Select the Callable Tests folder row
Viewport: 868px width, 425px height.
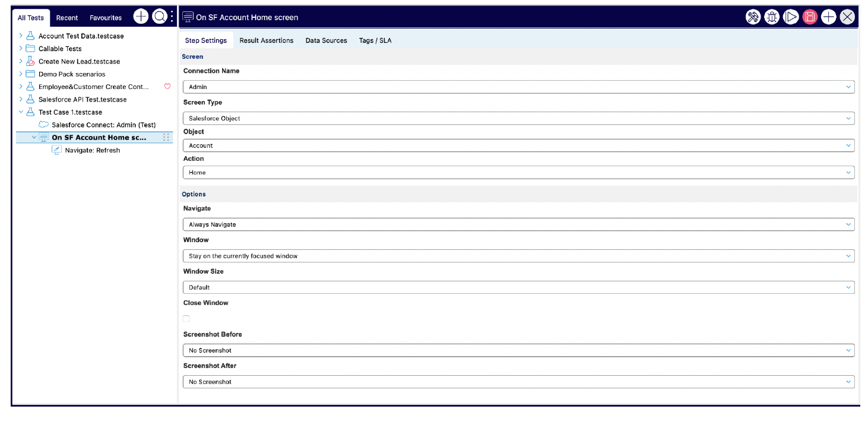[60, 49]
